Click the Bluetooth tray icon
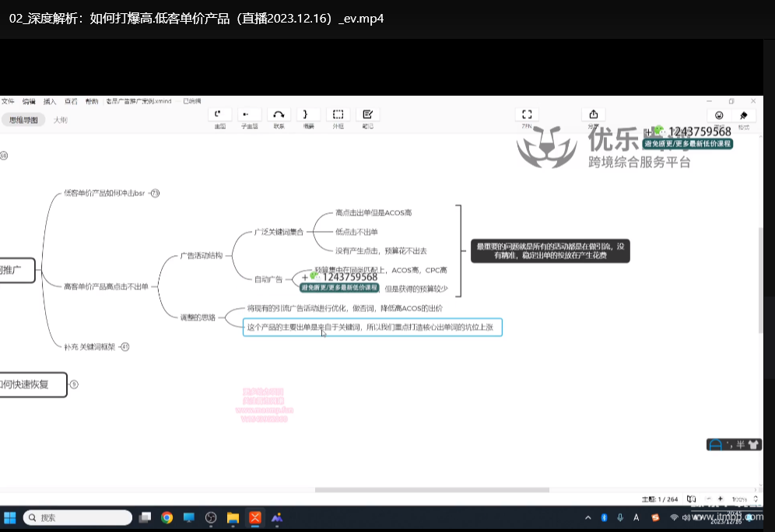 [x=604, y=518]
